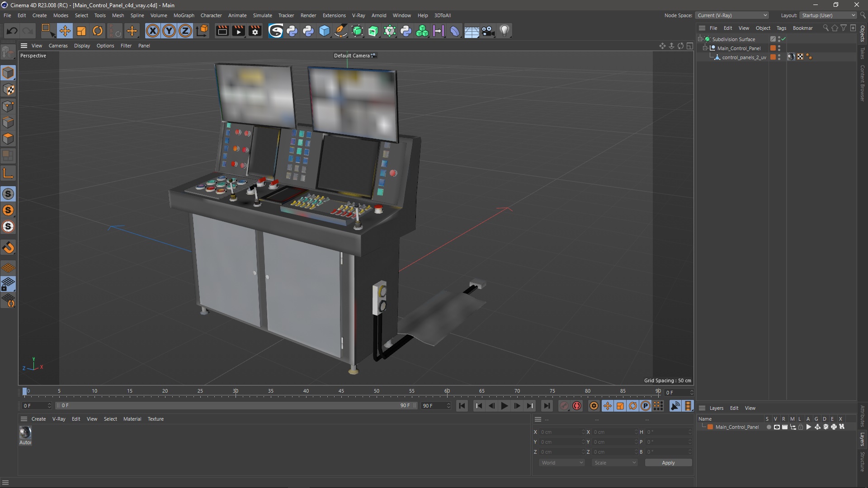The width and height of the screenshot is (868, 488).
Task: Toggle visibility eye for Main_Control_Panel layer
Action: [777, 427]
